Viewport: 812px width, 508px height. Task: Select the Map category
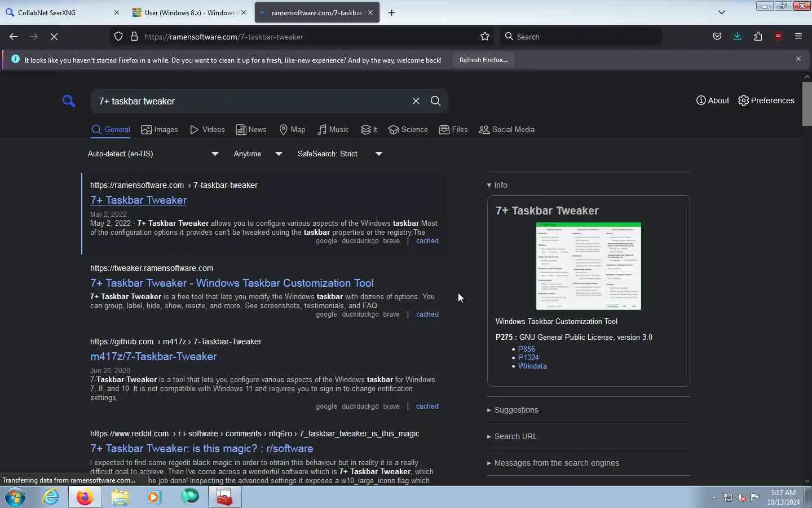point(292,130)
